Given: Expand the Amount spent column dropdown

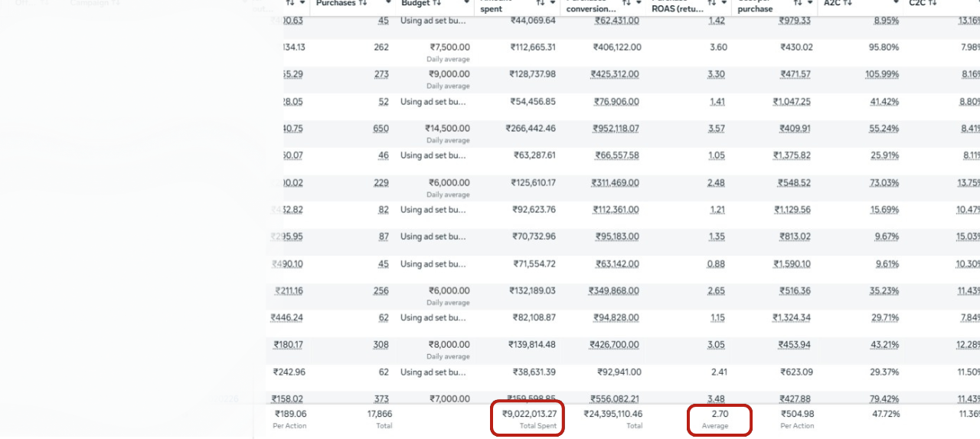Looking at the screenshot, I should (x=554, y=3).
